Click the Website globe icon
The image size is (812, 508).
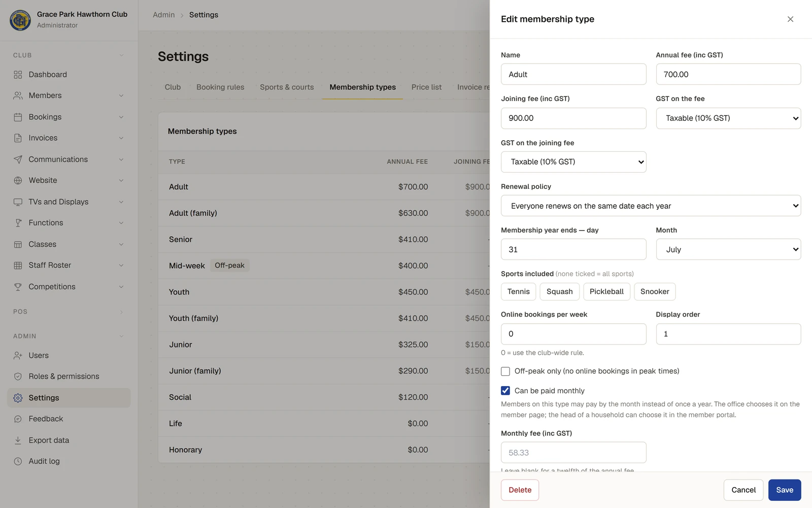point(18,180)
